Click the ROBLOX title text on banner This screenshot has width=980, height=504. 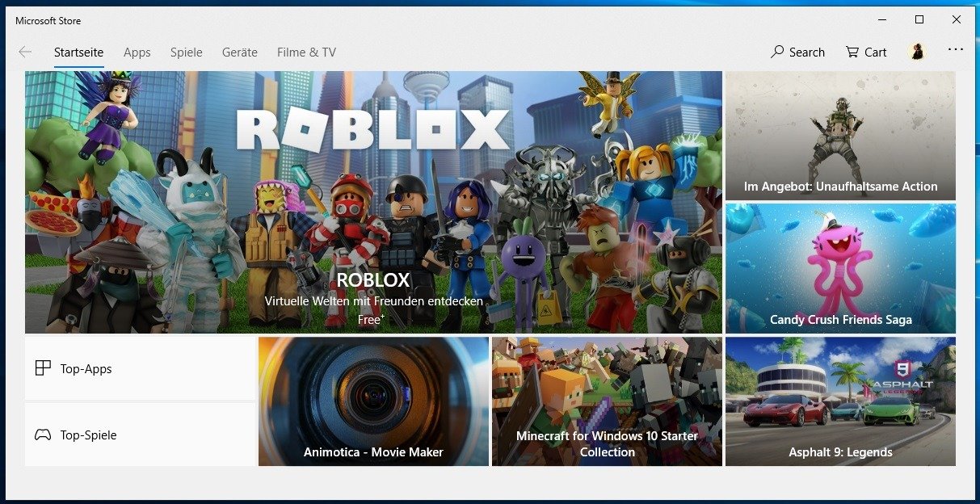(x=373, y=280)
